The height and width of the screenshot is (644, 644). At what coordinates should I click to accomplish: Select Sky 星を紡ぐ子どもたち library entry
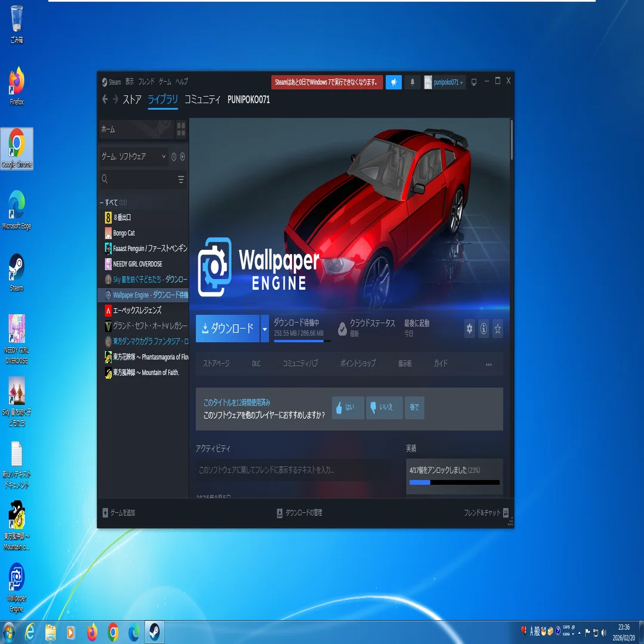coord(143,279)
